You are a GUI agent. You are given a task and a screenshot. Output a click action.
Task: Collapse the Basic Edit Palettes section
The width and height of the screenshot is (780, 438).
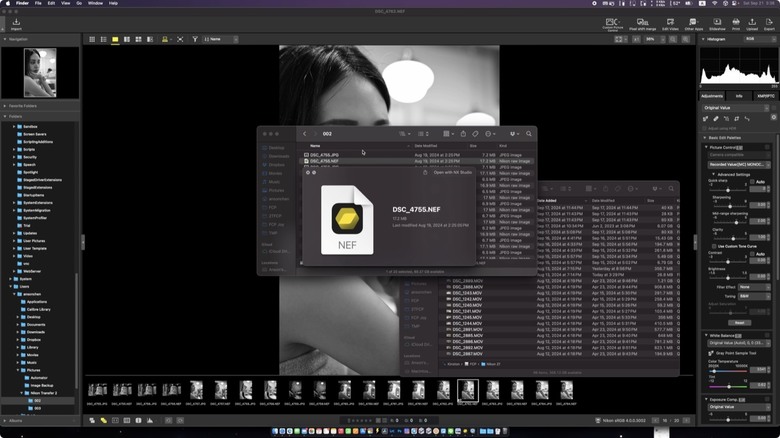(x=705, y=138)
